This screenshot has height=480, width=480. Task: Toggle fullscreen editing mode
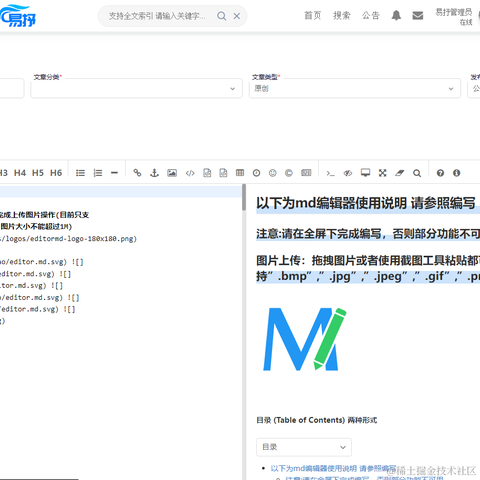[383, 173]
